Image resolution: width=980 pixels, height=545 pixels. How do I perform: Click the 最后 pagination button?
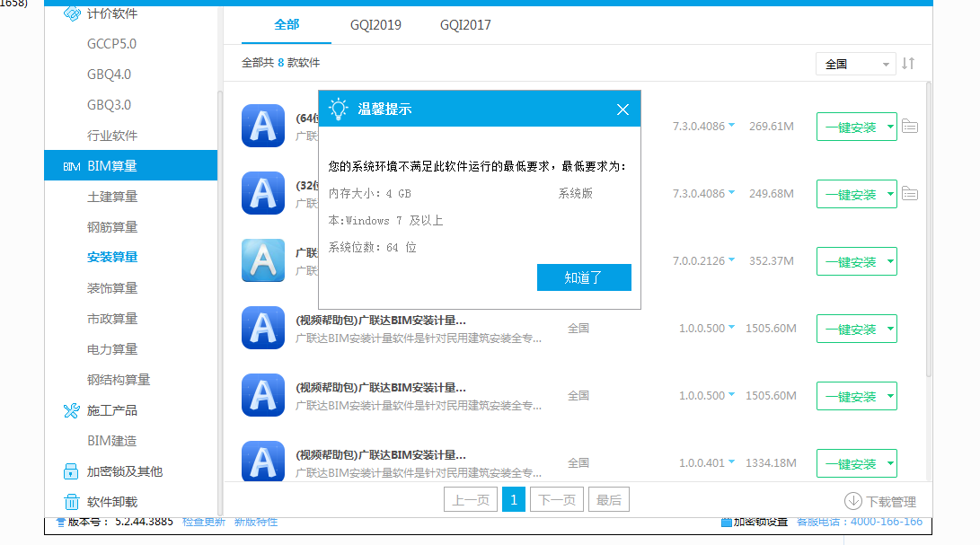(x=609, y=499)
